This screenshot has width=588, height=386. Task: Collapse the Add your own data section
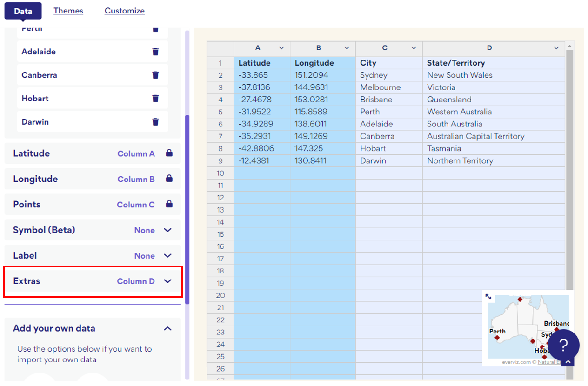click(167, 328)
